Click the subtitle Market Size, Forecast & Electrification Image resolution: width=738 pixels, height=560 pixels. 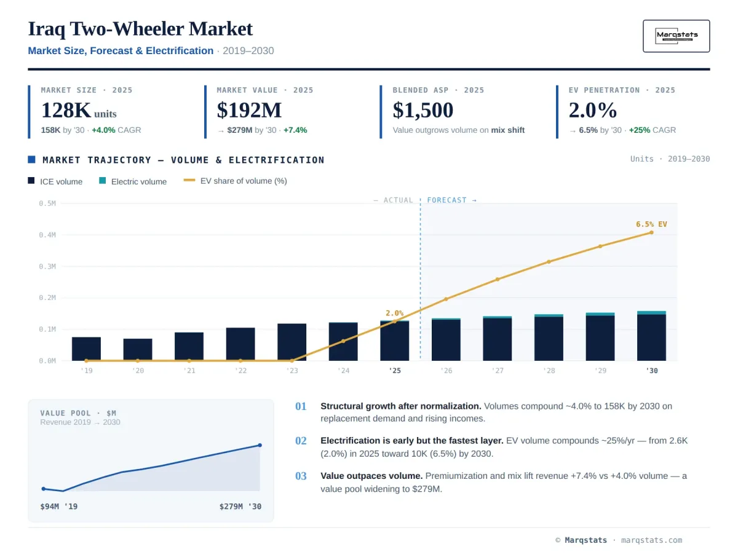pos(121,50)
